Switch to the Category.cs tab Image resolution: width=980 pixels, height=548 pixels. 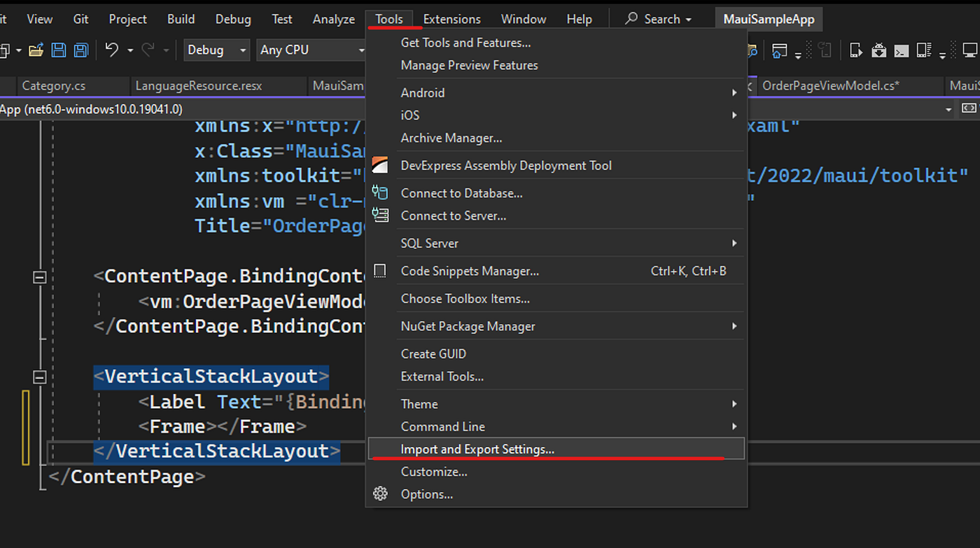[55, 85]
